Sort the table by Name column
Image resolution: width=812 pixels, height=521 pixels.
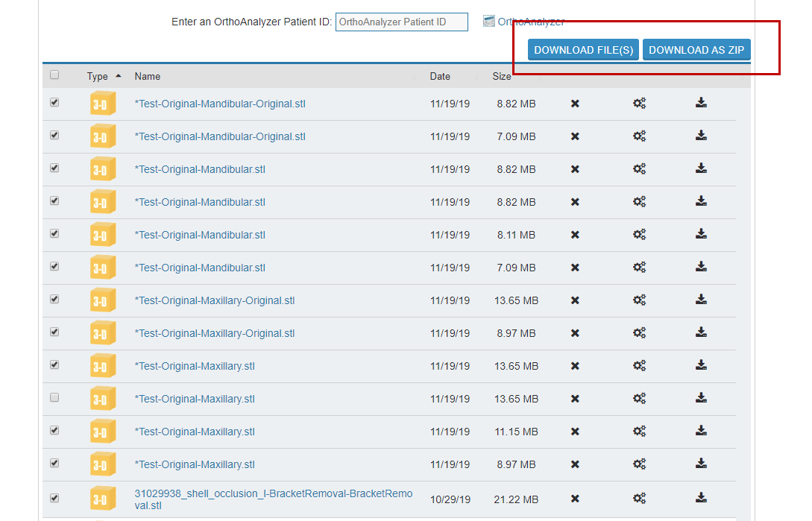pos(148,76)
